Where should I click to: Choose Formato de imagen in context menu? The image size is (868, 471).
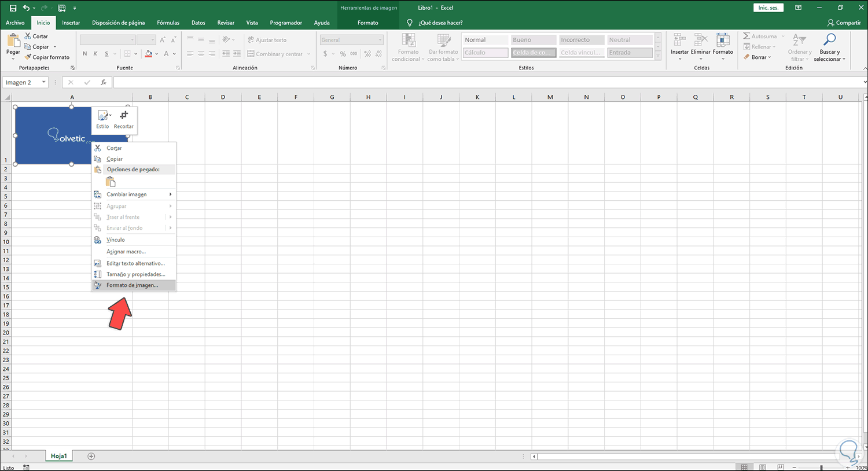point(134,285)
